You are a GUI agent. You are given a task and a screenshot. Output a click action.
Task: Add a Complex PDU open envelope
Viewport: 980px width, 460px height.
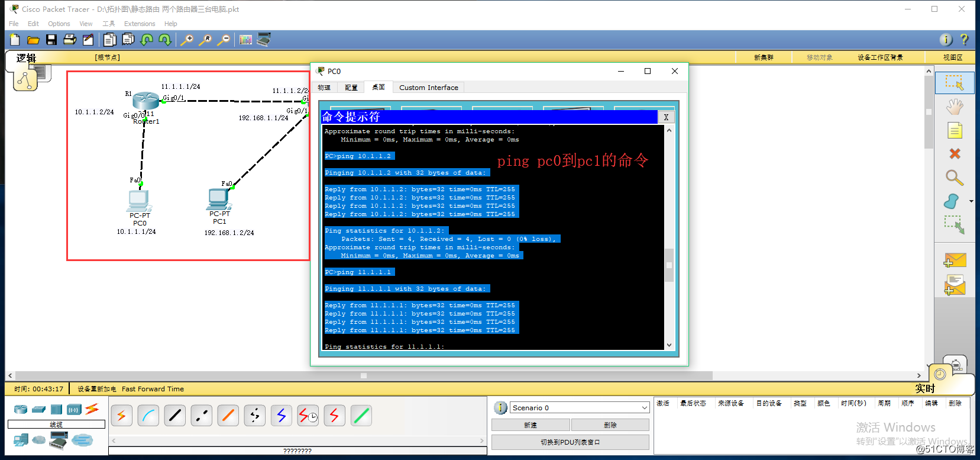click(955, 285)
